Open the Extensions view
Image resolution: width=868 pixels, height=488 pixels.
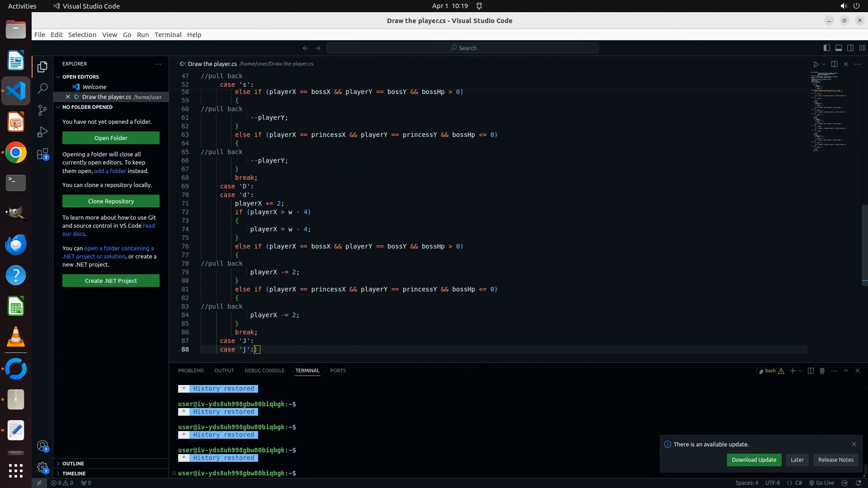pos(42,155)
